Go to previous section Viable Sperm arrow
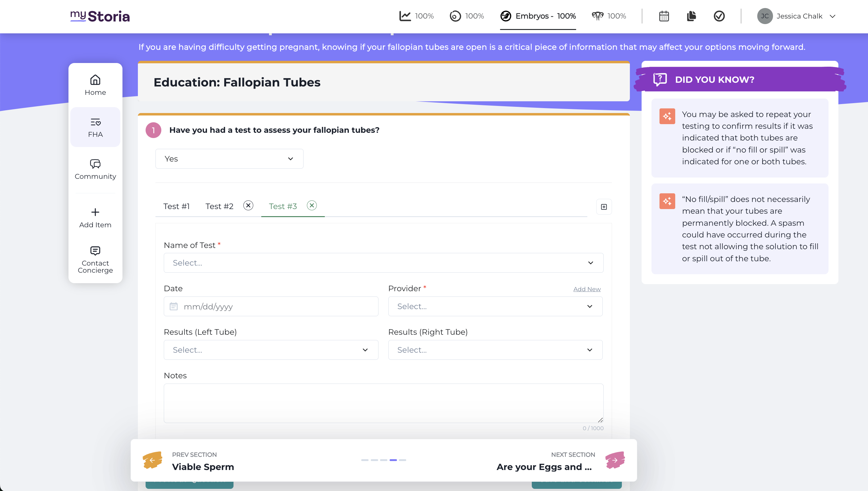 152,460
